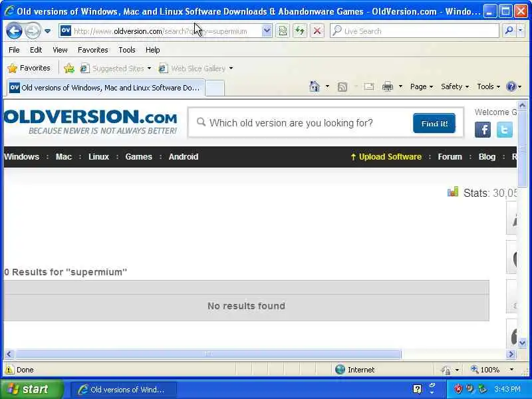Click the Stats bar chart icon
Image resolution: width=532 pixels, height=399 pixels.
(x=453, y=192)
